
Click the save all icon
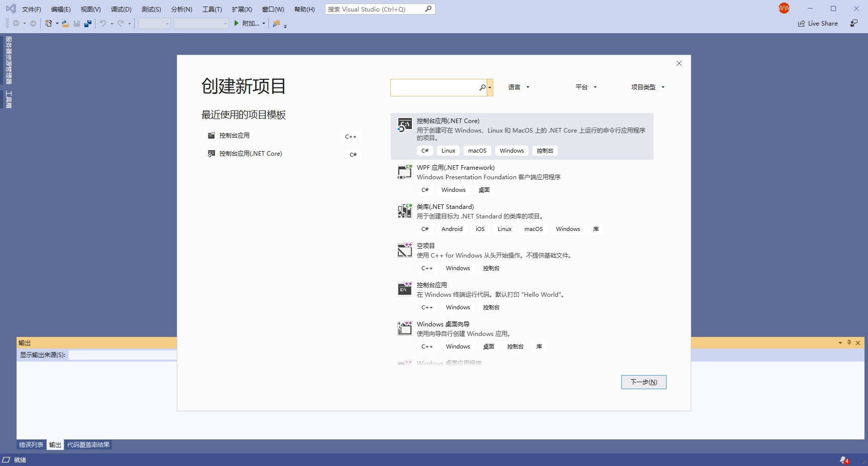click(x=88, y=24)
